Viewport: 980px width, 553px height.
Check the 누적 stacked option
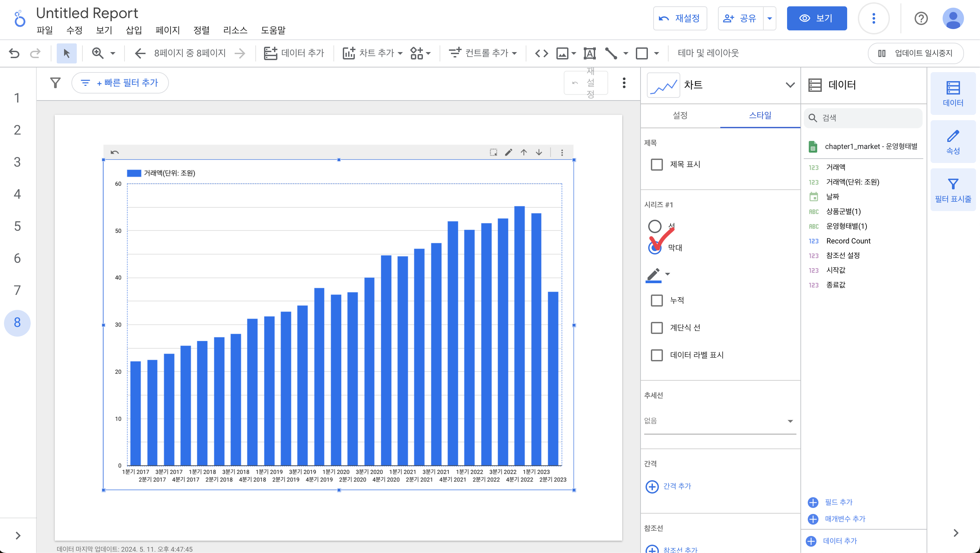point(657,300)
